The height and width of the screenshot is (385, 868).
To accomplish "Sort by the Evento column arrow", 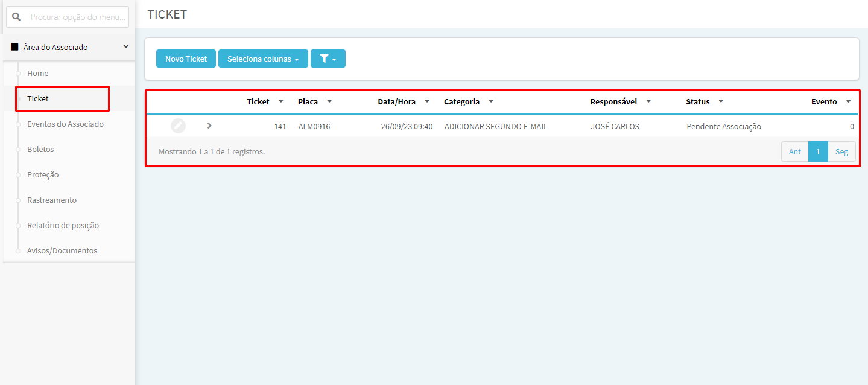I will (x=848, y=101).
